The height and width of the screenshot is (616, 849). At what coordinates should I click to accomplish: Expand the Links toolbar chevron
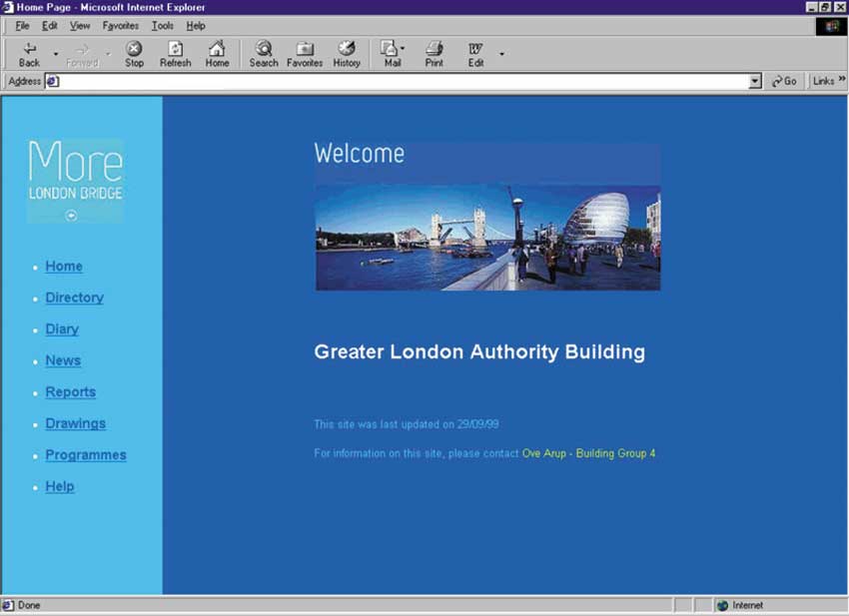point(841,81)
